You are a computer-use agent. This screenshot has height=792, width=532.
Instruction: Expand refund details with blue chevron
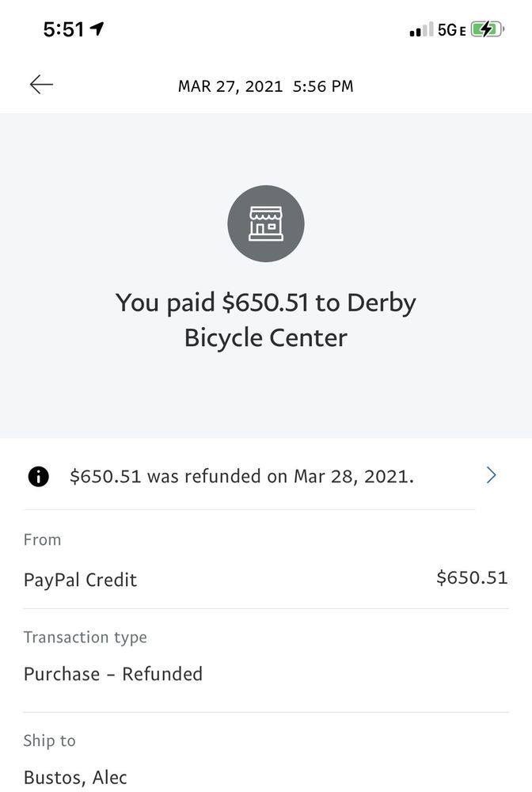pyautogui.click(x=491, y=475)
